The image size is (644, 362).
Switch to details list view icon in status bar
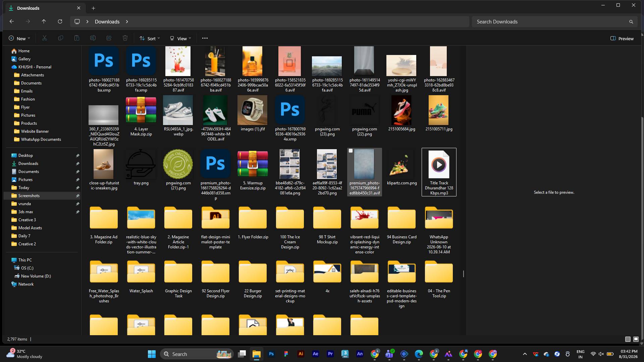point(628,339)
